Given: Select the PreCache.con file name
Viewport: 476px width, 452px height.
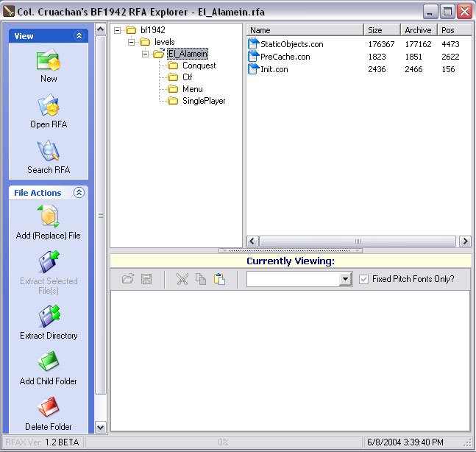Looking at the screenshot, I should (285, 57).
